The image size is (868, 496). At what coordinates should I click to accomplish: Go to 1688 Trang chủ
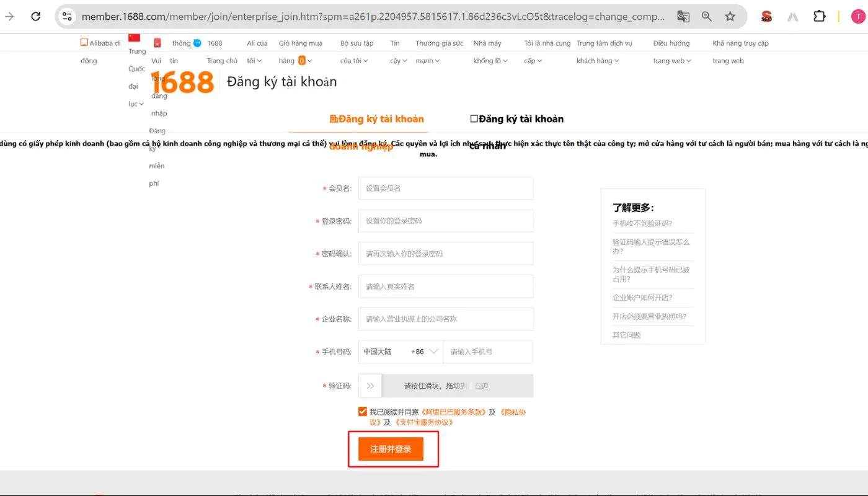point(222,52)
